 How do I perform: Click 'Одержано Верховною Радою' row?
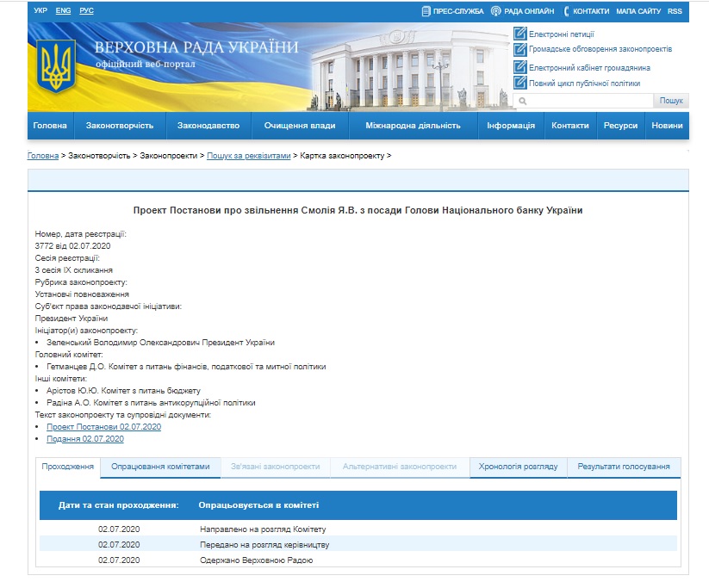click(358, 560)
